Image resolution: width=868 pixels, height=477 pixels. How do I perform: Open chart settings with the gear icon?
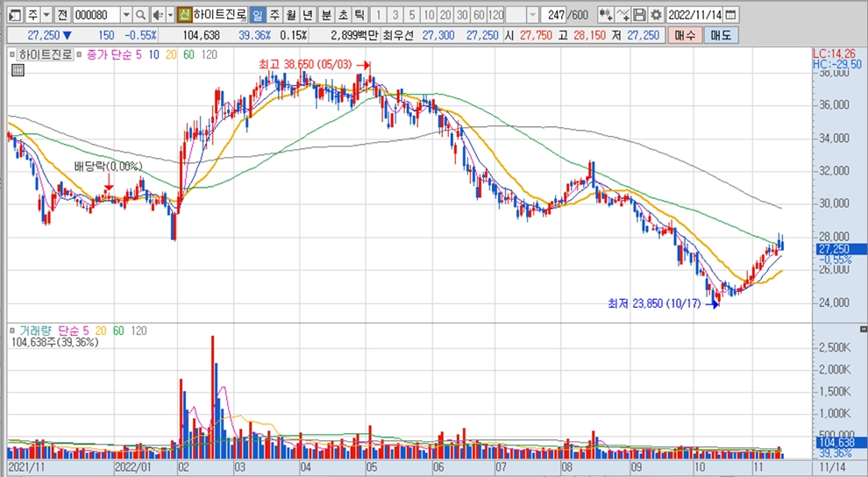click(655, 15)
